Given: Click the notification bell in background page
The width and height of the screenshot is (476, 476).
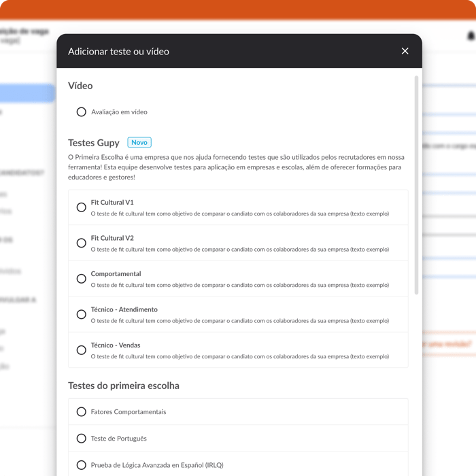Looking at the screenshot, I should (471, 36).
